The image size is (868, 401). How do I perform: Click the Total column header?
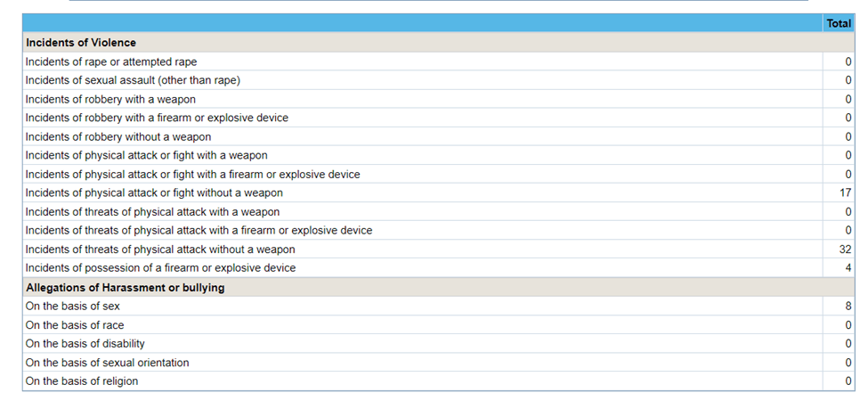[839, 24]
